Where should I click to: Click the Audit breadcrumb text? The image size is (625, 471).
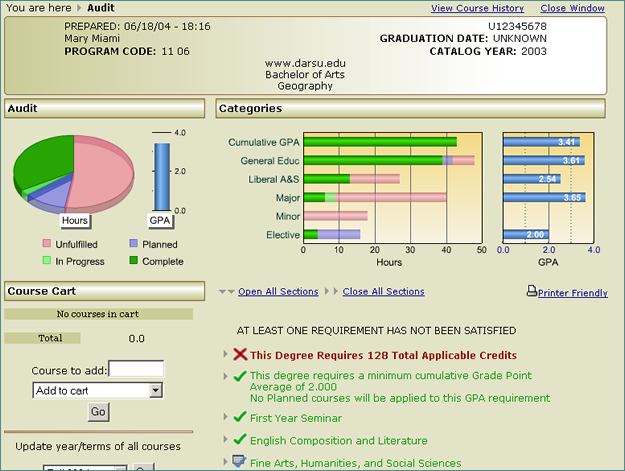(x=101, y=8)
